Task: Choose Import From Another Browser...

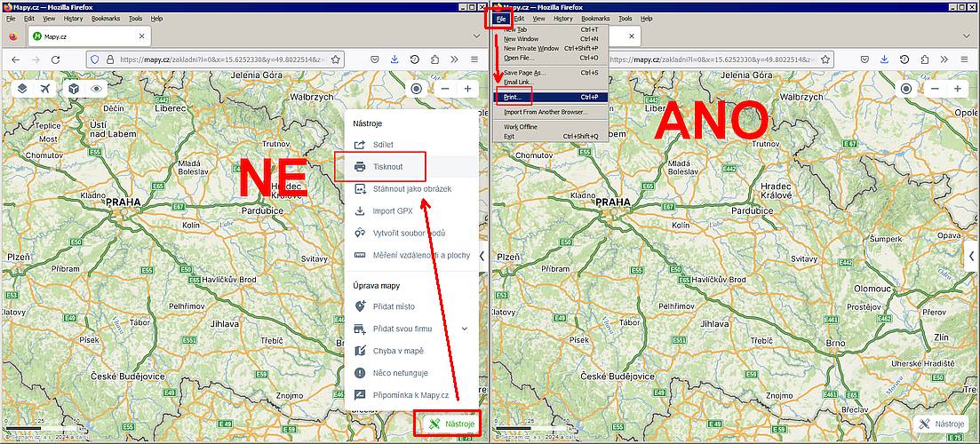Action: (550, 112)
